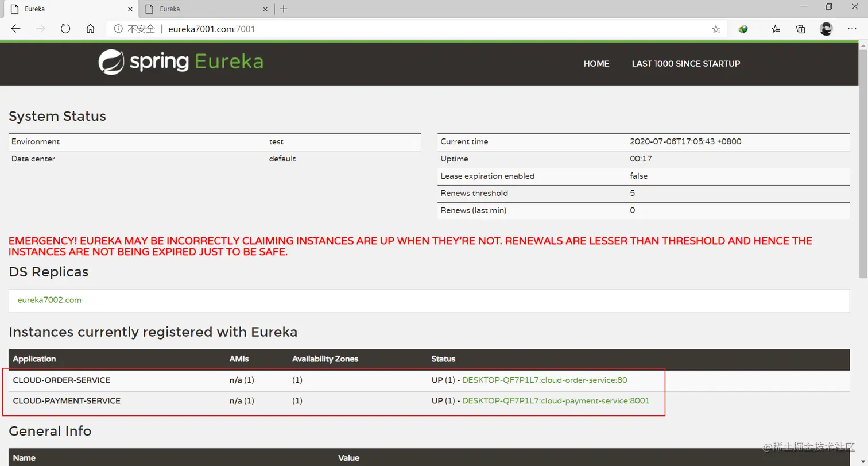Open the HOME navigation item
Image resolution: width=868 pixels, height=466 pixels.
596,64
